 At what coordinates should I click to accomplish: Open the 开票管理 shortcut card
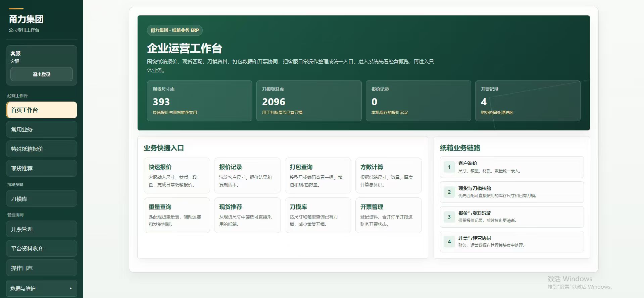pyautogui.click(x=389, y=215)
